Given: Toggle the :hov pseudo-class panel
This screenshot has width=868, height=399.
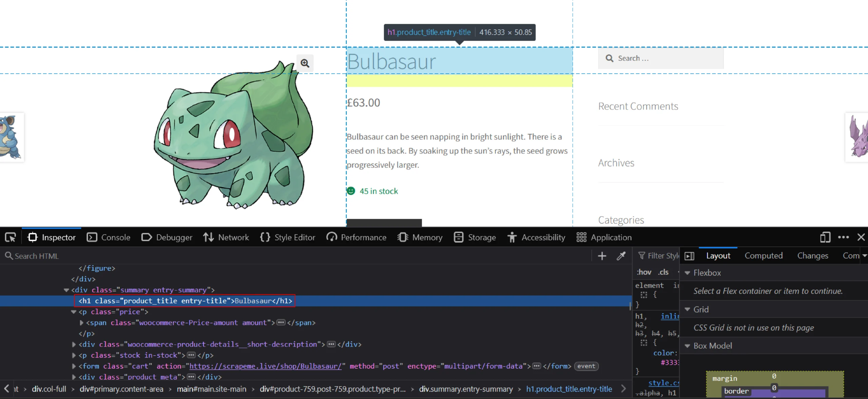Looking at the screenshot, I should [644, 272].
